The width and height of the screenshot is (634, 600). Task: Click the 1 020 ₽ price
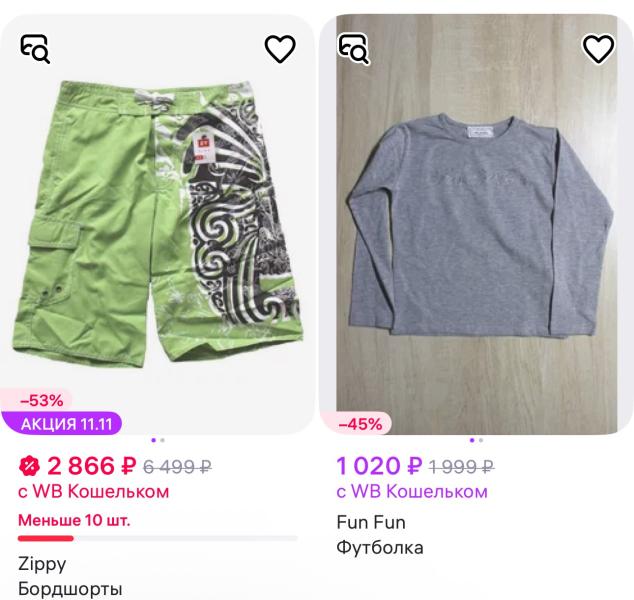pyautogui.click(x=380, y=465)
